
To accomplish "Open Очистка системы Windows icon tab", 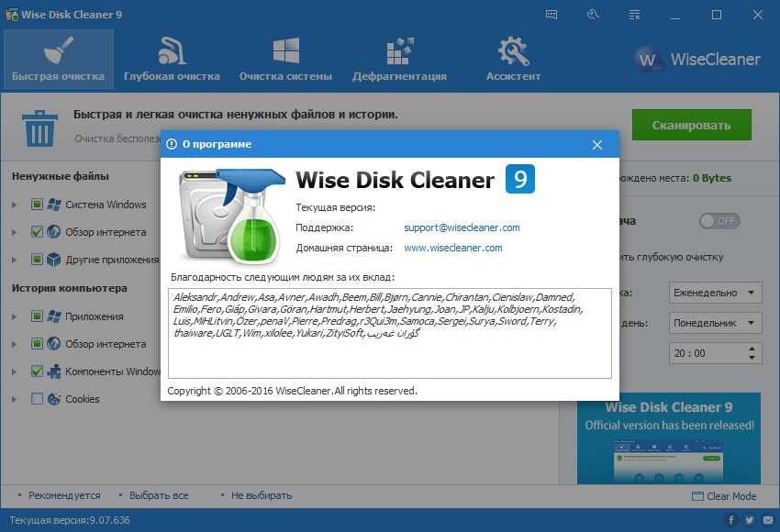I will [285, 60].
